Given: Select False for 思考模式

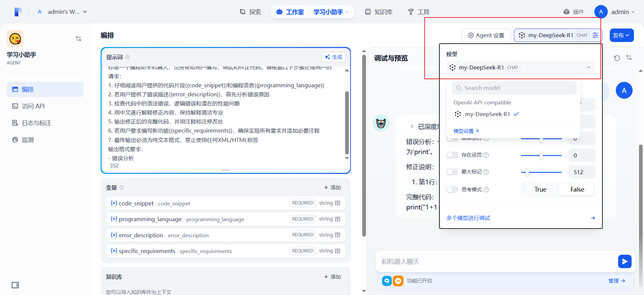Looking at the screenshot, I should pos(577,190).
